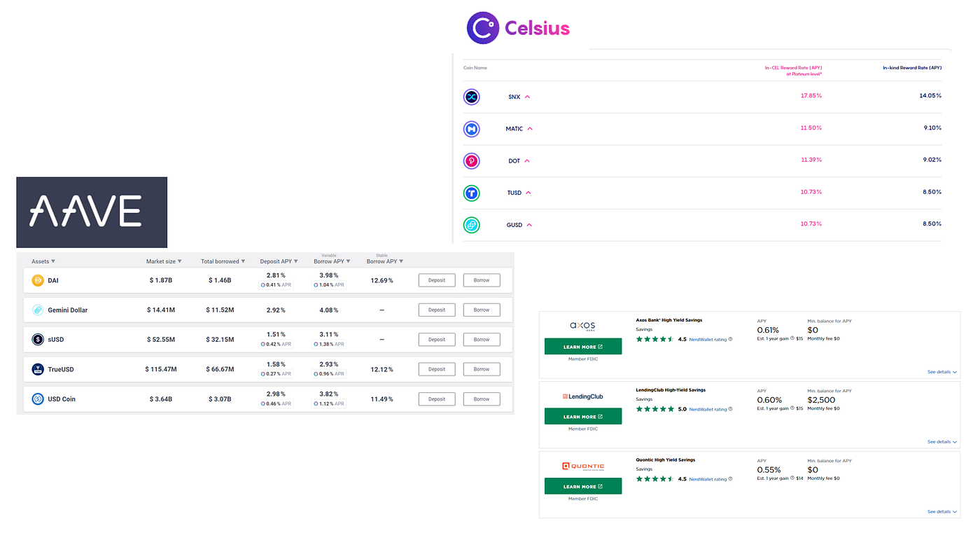Viewport: 980px width, 552px height.
Task: Expand See details for Axos Bank
Action: coord(942,372)
